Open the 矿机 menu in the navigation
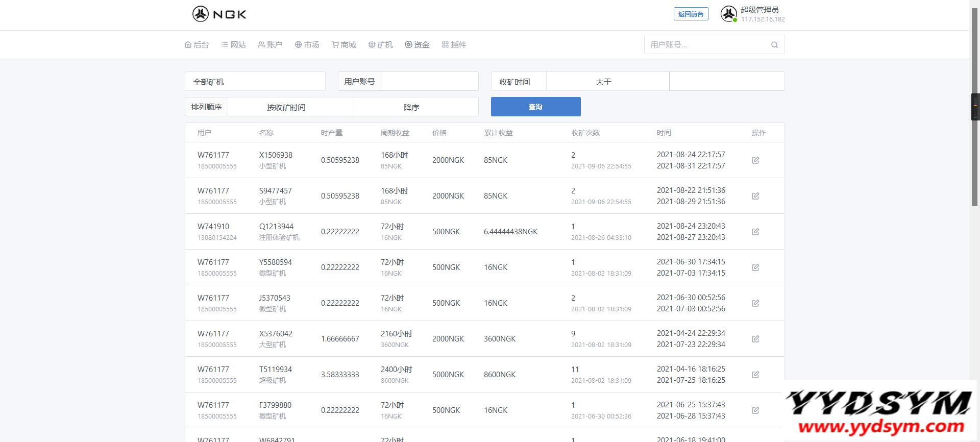 click(381, 45)
